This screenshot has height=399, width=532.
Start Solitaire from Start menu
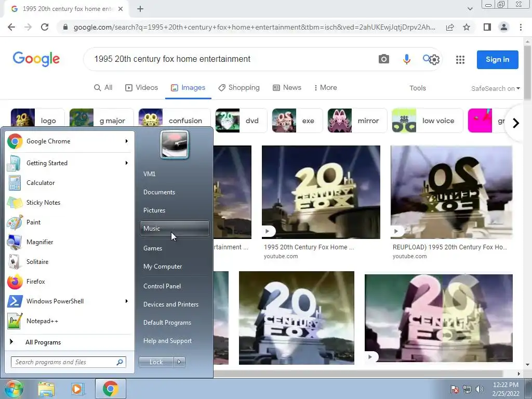click(x=70, y=262)
